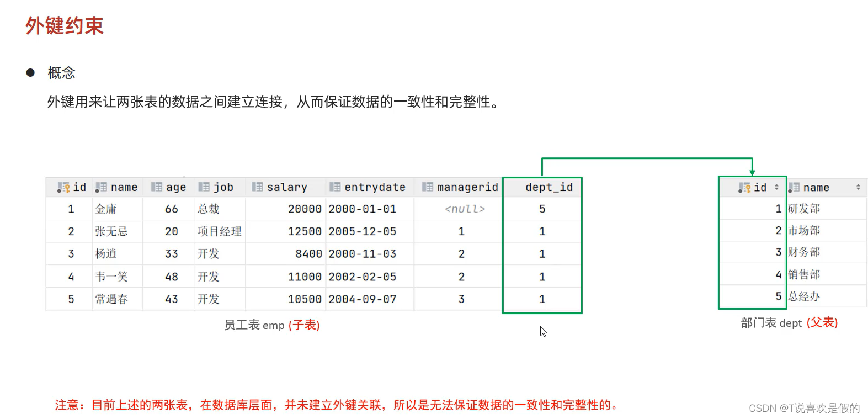Click the key icon in emp id header
This screenshot has height=419, width=868.
(63, 188)
